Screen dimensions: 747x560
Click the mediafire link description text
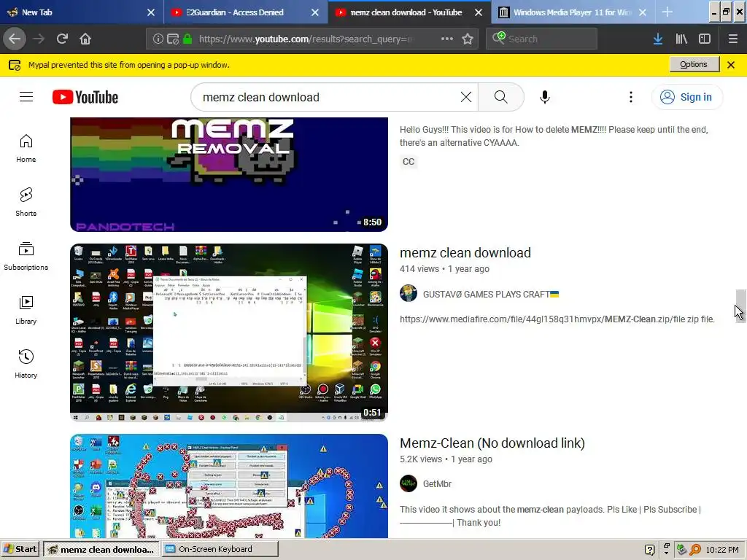(x=557, y=319)
